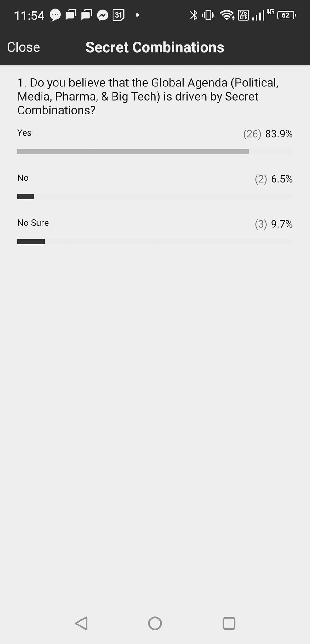Tap the calendar 31 notification icon
The height and width of the screenshot is (644, 310).
click(x=118, y=15)
